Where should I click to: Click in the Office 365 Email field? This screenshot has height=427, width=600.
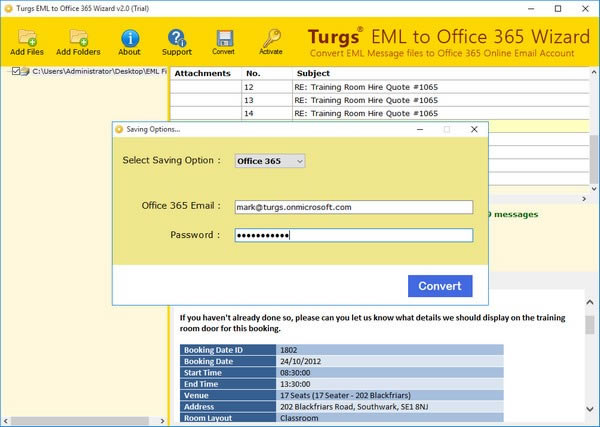[x=352, y=207]
